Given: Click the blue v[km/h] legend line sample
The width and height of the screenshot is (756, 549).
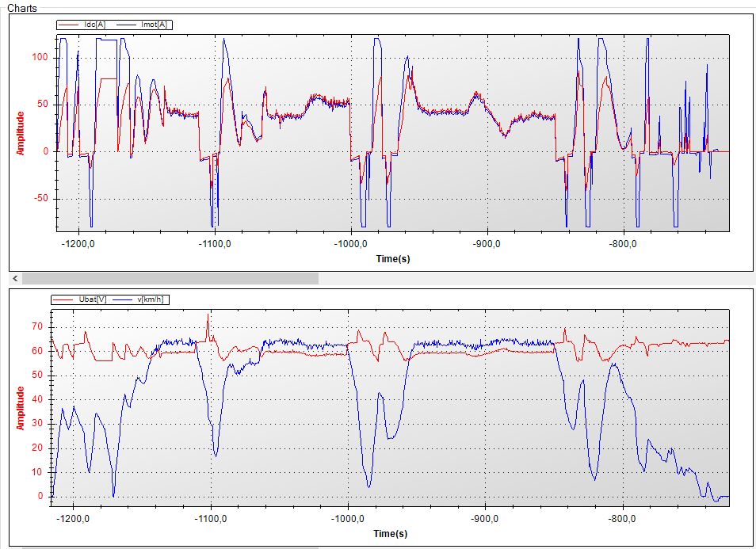Looking at the screenshot, I should point(124,299).
